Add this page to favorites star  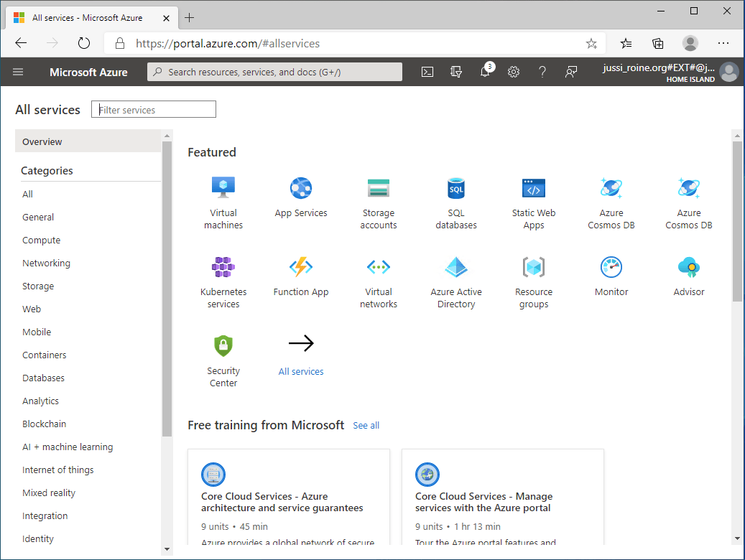point(591,44)
